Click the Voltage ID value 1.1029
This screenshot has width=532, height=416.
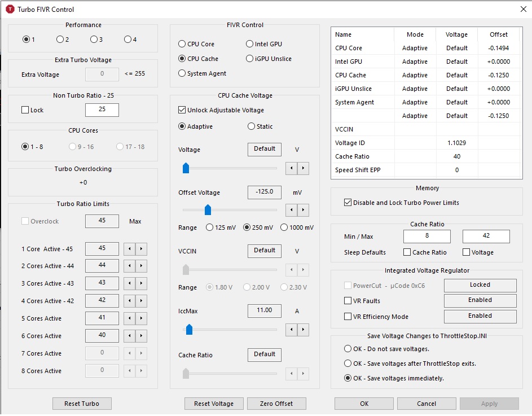click(456, 143)
